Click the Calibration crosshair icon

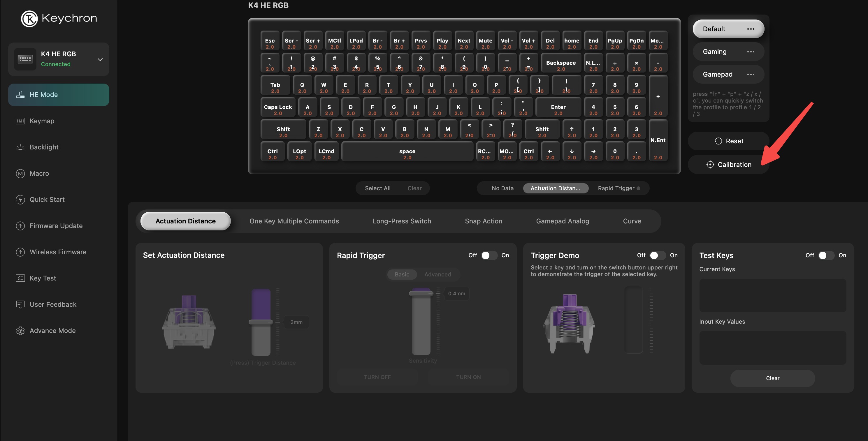point(710,165)
